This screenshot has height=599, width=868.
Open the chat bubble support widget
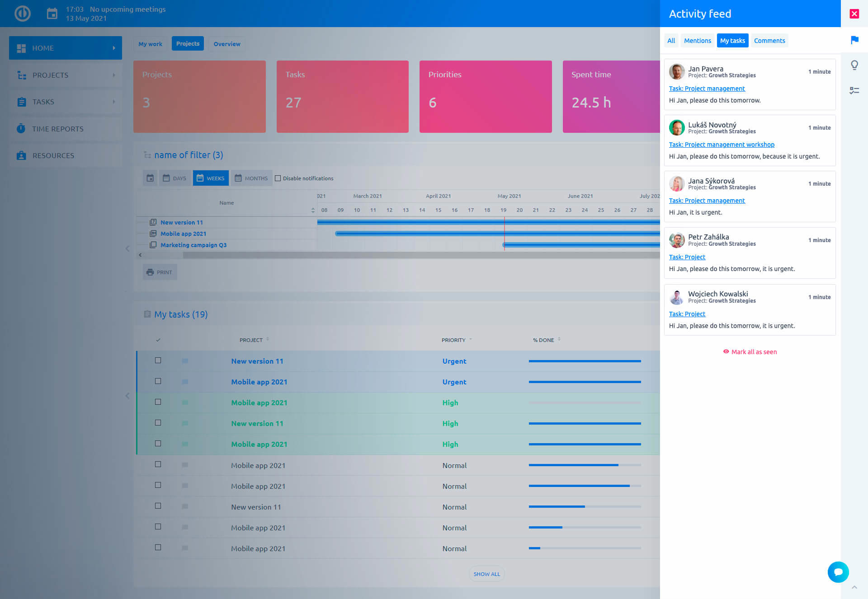[838, 572]
